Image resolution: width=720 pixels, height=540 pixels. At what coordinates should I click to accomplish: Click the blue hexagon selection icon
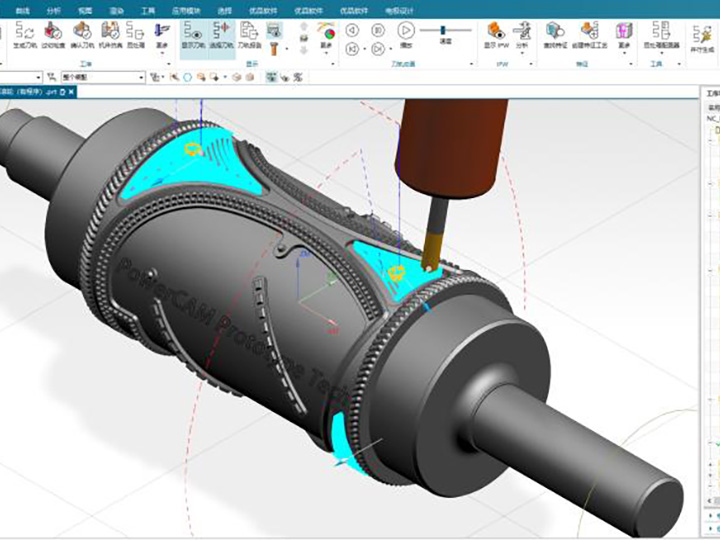tap(187, 77)
